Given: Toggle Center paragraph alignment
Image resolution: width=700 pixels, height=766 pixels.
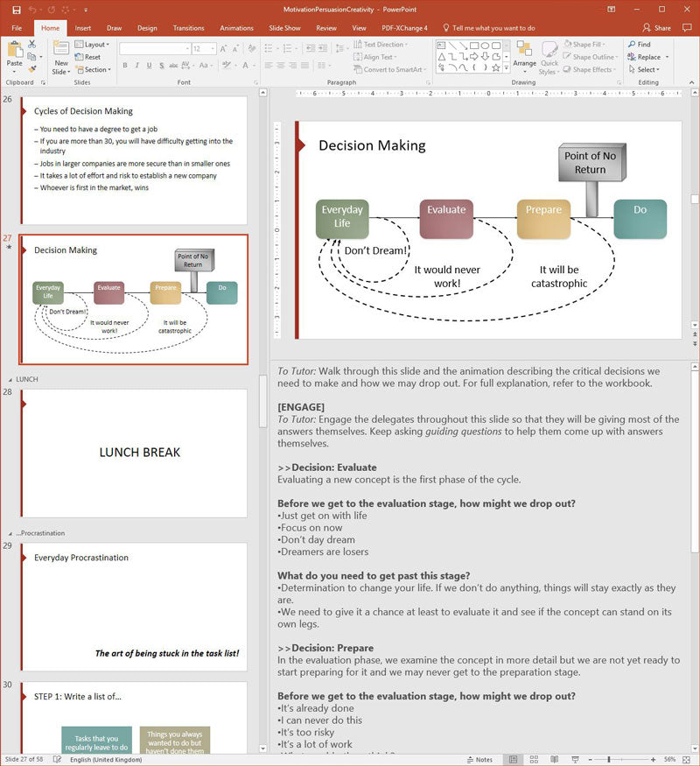Looking at the screenshot, I should coord(281,65).
